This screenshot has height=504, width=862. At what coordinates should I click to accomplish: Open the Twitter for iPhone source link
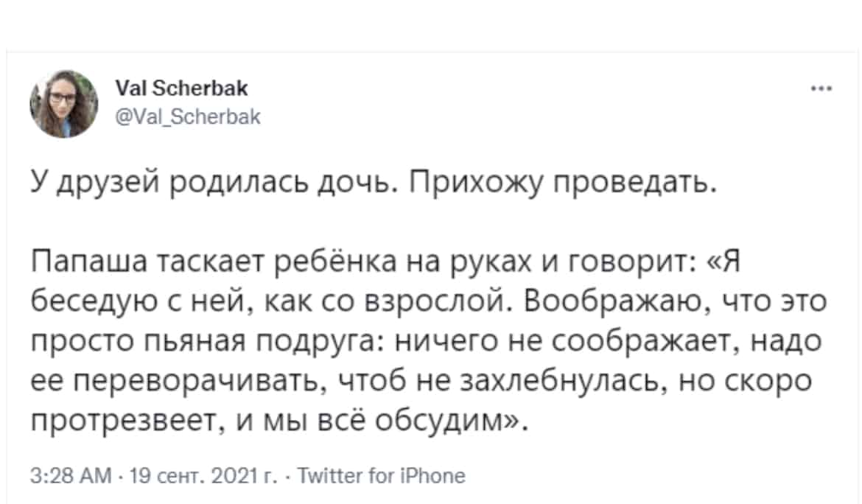(x=381, y=475)
